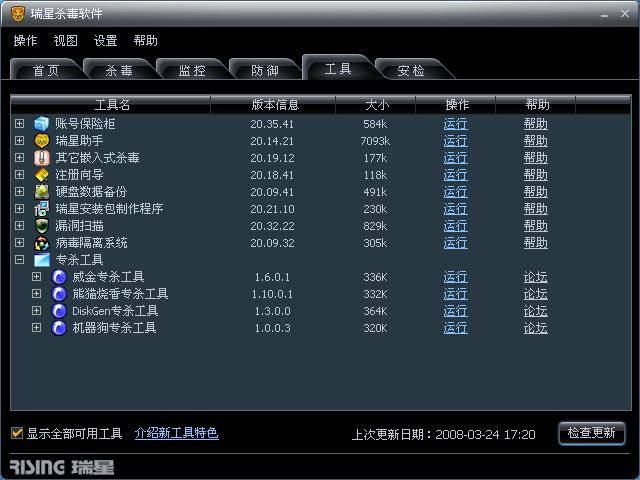Viewport: 640px width, 480px height.
Task: Sort by the 大小 column header
Action: 376,105
